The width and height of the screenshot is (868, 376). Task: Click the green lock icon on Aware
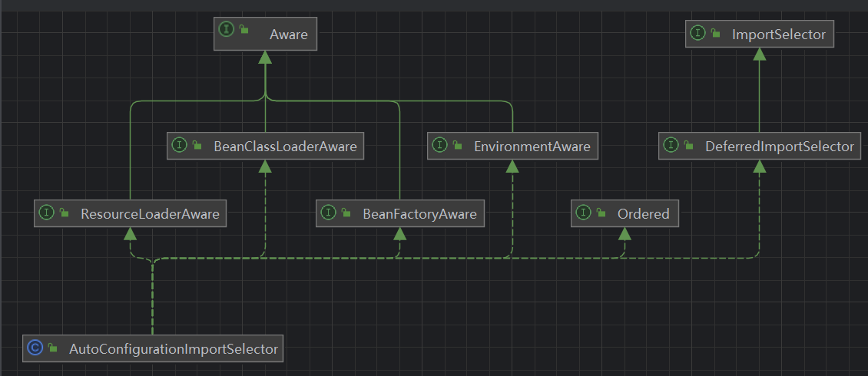[244, 30]
